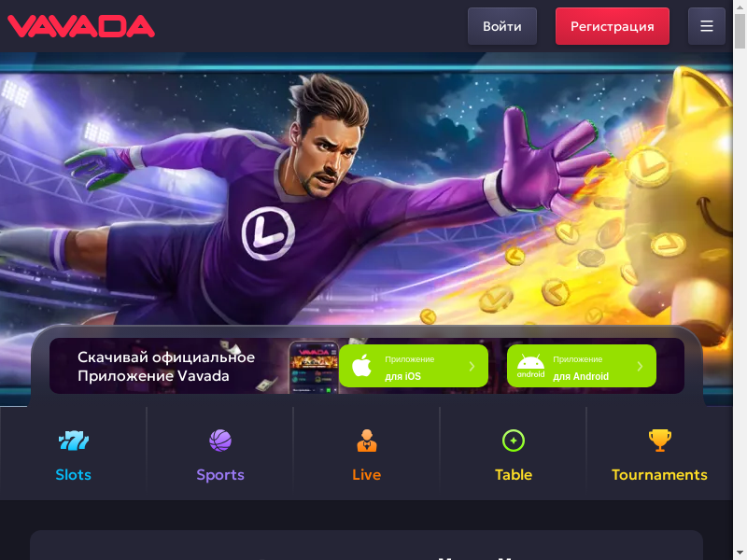Viewport: 747px width, 560px height.
Task: Open the Sports tab label
Action: coord(220,475)
